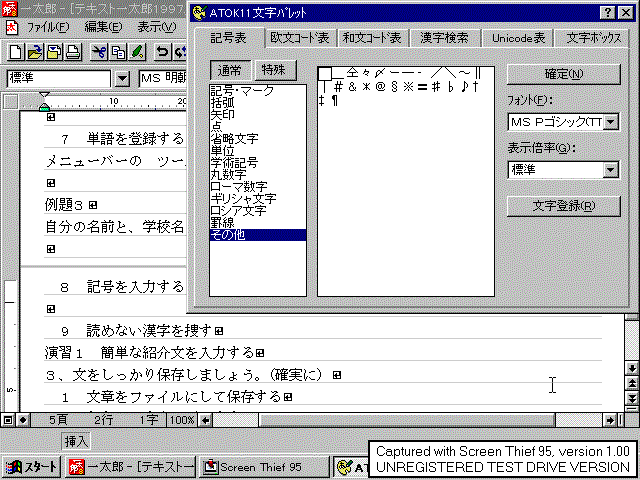Select 矢印 in the category list
Image resolution: width=640 pixels, height=480 pixels.
point(258,115)
